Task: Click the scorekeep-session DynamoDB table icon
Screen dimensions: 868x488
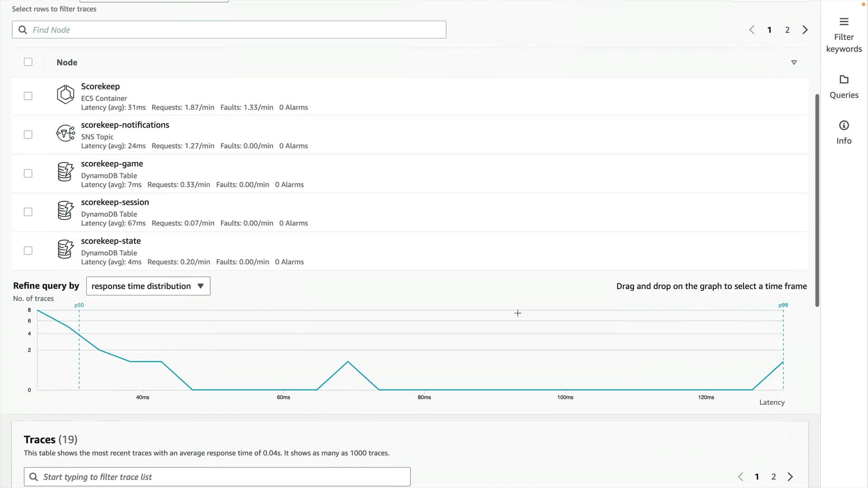Action: pos(65,211)
